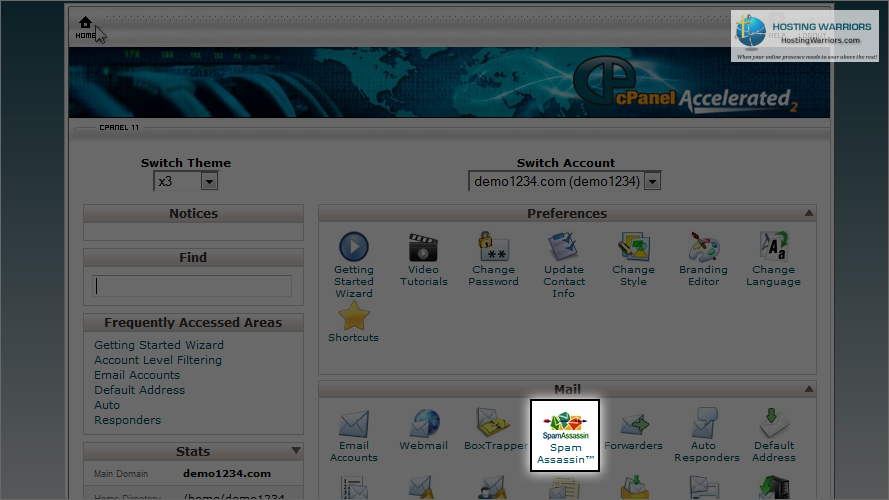This screenshot has width=889, height=500.
Task: Open Switch Account dropdown arrow
Action: pos(653,181)
